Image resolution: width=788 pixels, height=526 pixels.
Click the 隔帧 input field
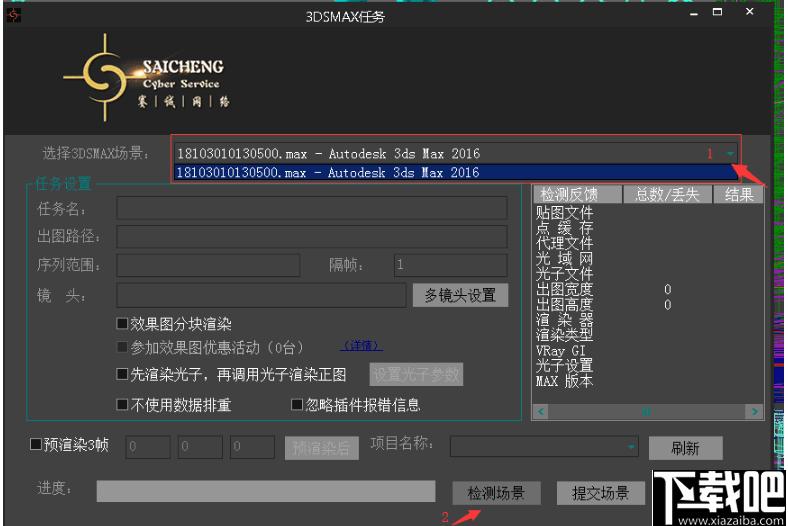(x=450, y=265)
